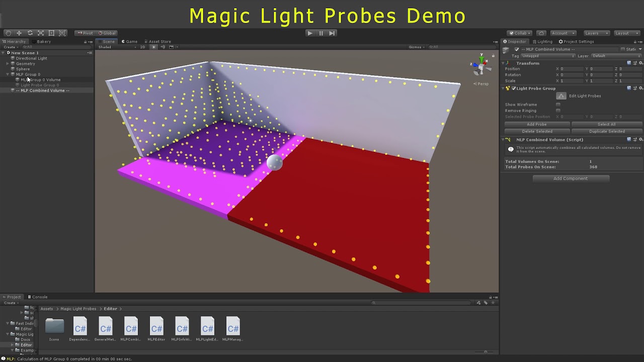This screenshot has height=362, width=644.
Task: Toggle Global handle rotation mode
Action: 107,33
